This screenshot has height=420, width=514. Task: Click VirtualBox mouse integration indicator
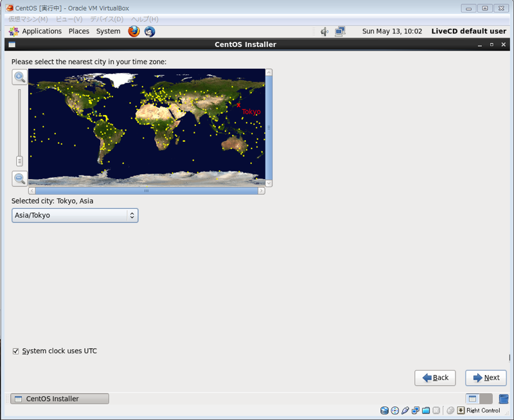[451, 410]
